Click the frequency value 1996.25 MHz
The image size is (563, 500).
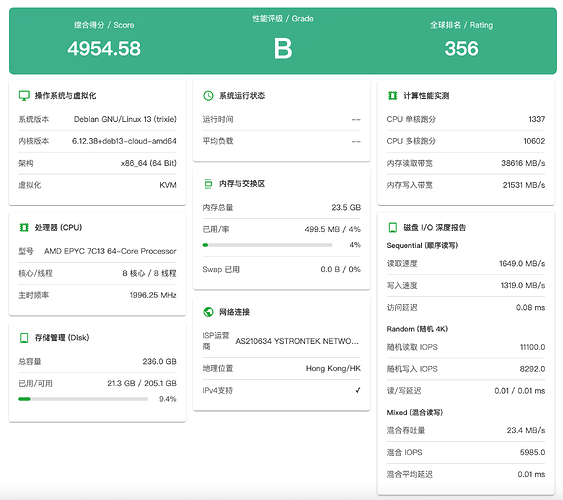pos(153,295)
